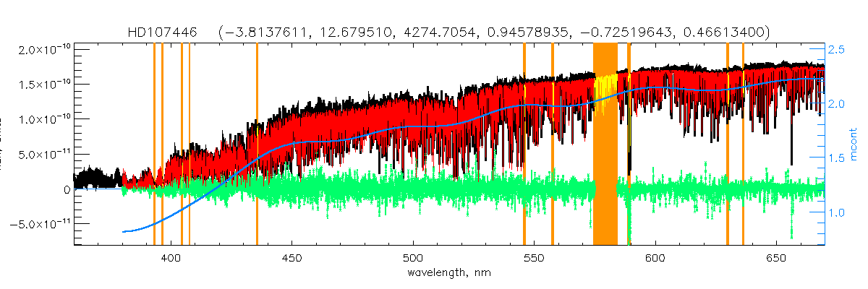The width and height of the screenshot is (868, 289).
Task: Click the 600 tick label on wavelength axis
Action: tap(655, 259)
